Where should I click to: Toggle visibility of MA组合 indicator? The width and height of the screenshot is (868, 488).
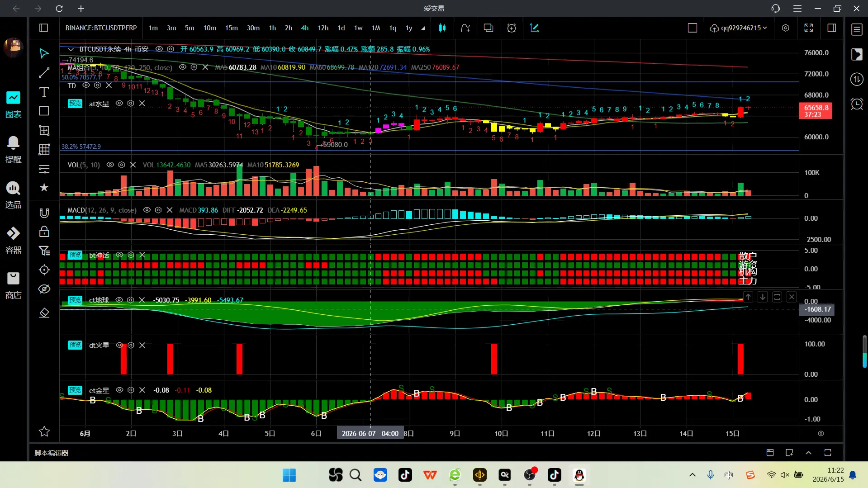click(x=183, y=67)
